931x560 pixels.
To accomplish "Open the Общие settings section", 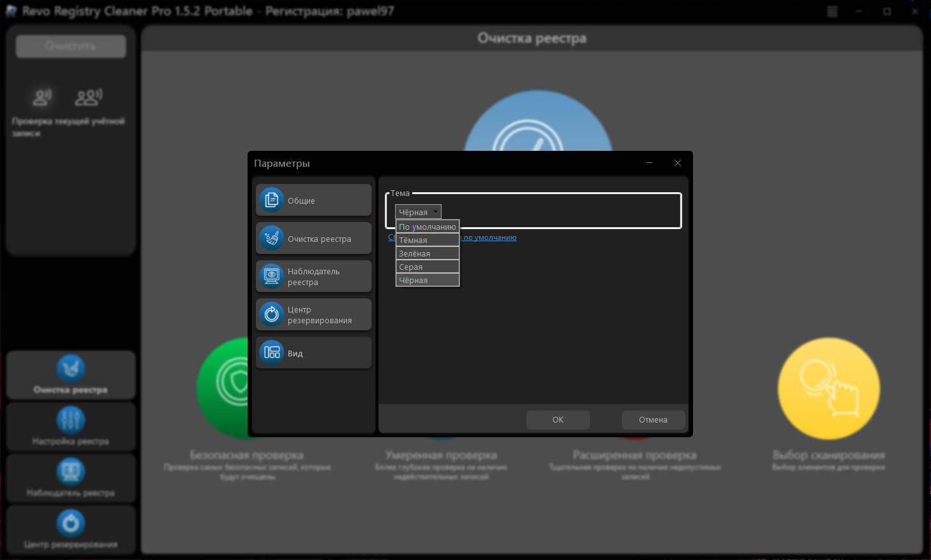I will 314,200.
